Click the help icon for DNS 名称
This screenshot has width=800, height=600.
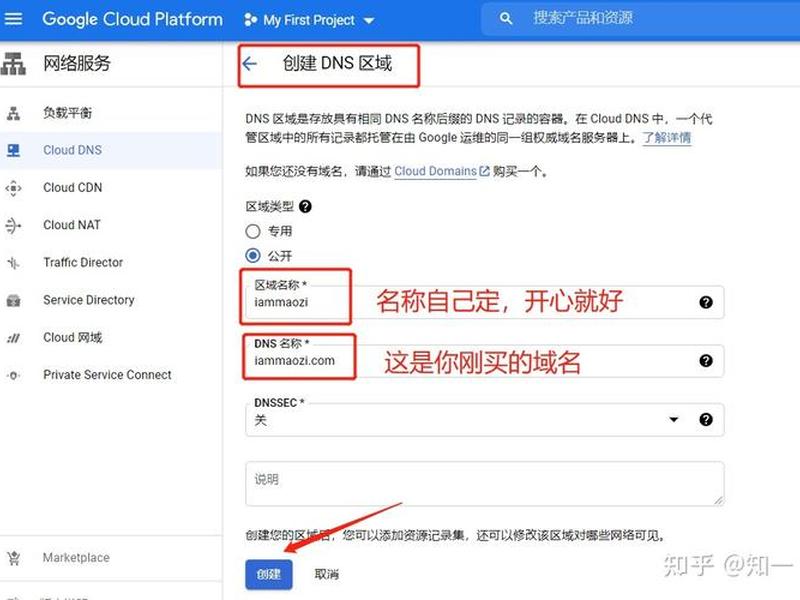(x=706, y=361)
